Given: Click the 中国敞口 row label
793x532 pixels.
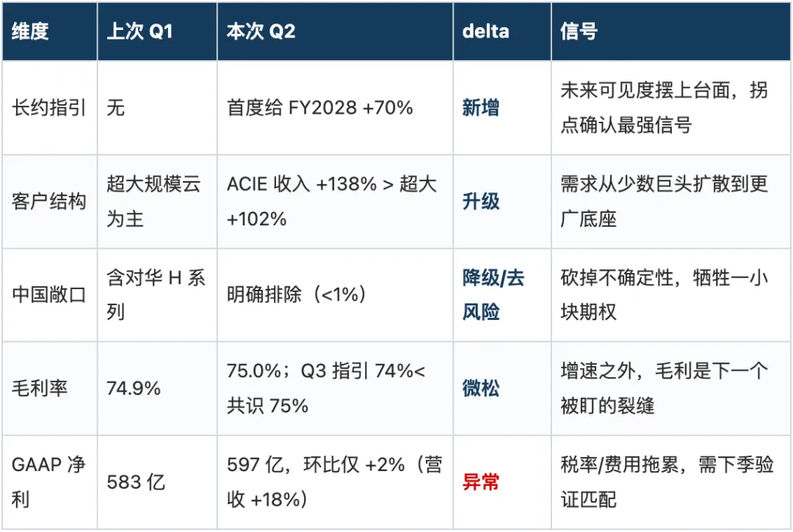Looking at the screenshot, I should 49,294.
